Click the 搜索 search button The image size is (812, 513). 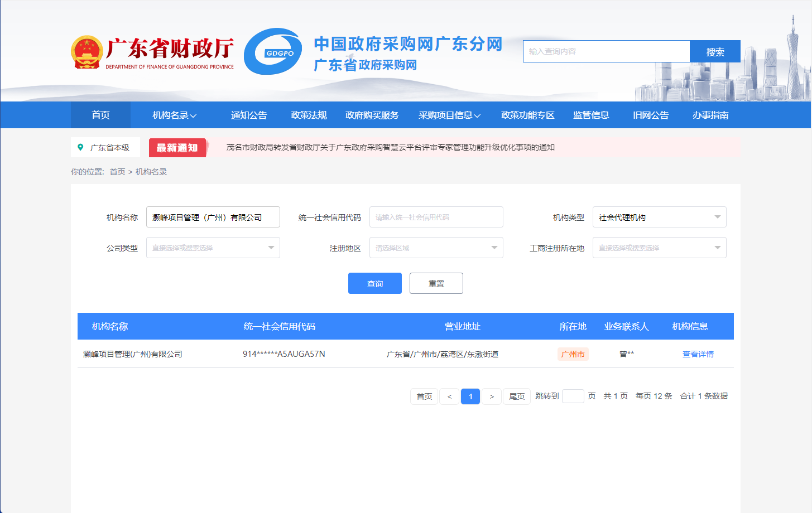(715, 52)
